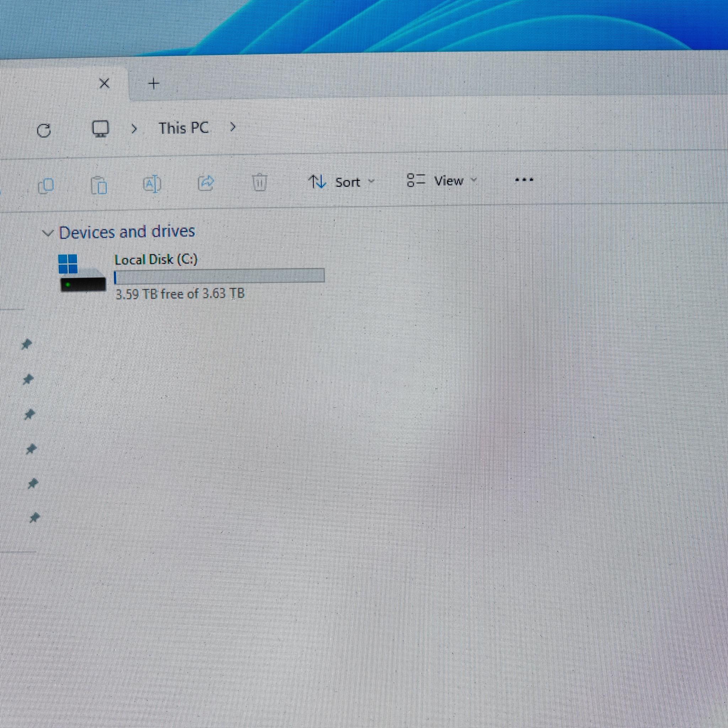Click the Delete trash icon
This screenshot has height=728, width=728.
259,182
